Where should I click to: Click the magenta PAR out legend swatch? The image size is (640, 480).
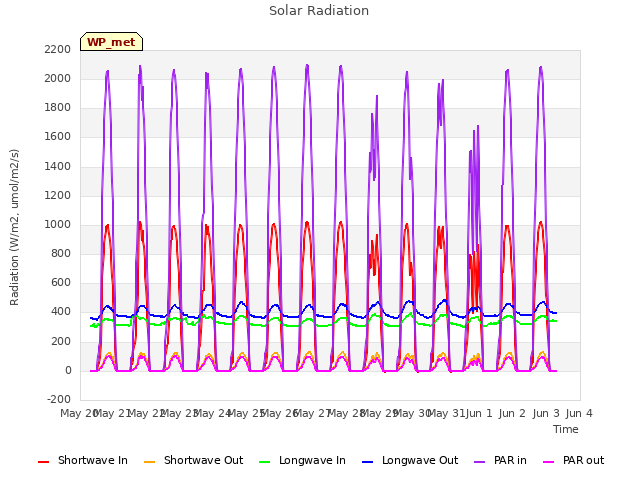(x=549, y=462)
